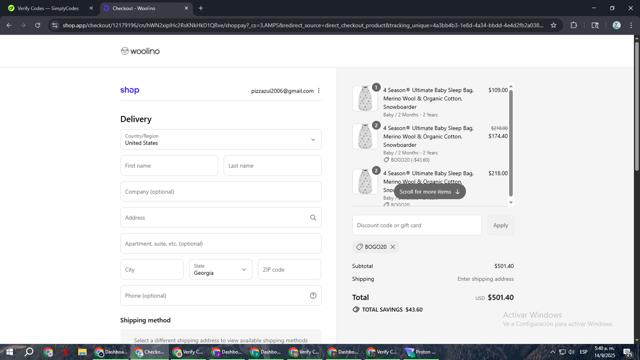This screenshot has width=640, height=360.
Task: Click the Discount code or gift card field
Action: point(417,225)
